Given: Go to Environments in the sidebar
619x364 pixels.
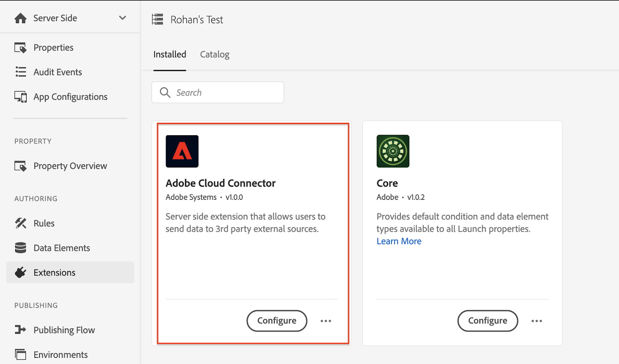Looking at the screenshot, I should coord(60,355).
